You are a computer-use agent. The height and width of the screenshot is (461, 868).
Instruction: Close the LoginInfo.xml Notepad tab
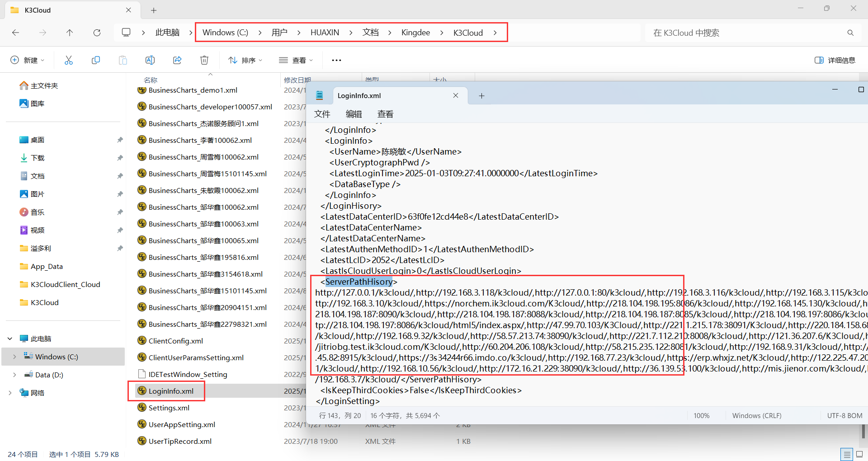456,95
